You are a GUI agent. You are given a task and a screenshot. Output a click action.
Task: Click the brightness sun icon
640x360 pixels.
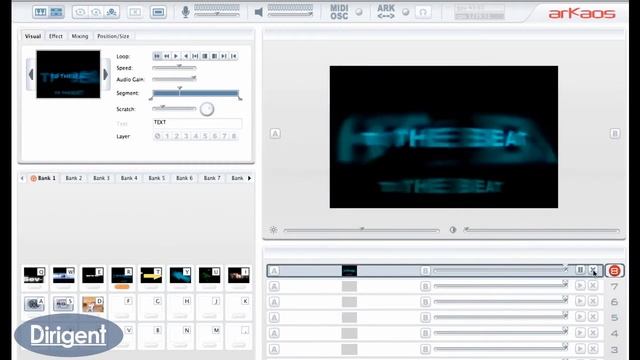274,230
